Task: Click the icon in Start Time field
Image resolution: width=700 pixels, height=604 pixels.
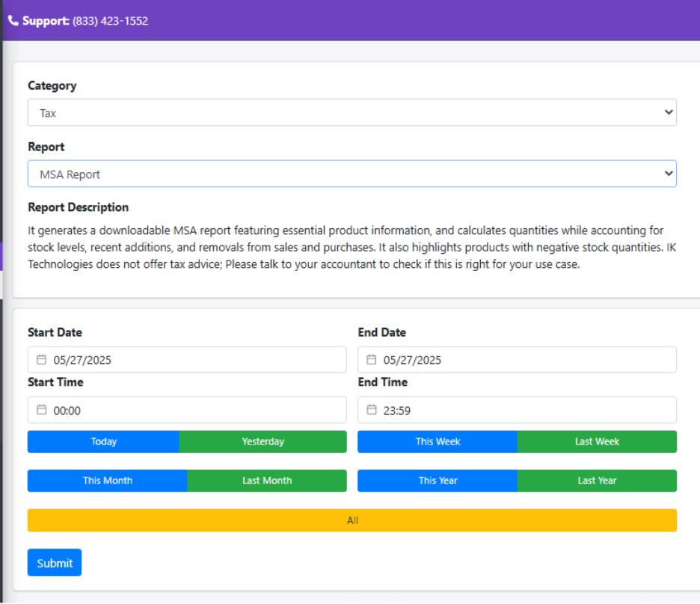Action: point(42,410)
